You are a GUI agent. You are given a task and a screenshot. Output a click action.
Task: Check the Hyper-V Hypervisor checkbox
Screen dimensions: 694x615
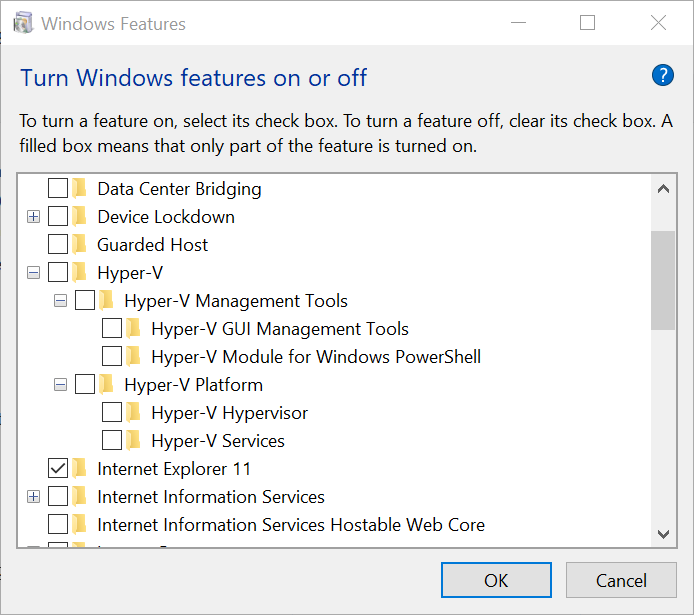[x=112, y=412]
